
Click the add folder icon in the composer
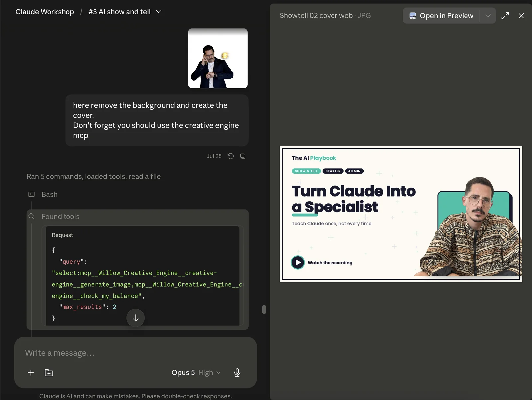49,373
